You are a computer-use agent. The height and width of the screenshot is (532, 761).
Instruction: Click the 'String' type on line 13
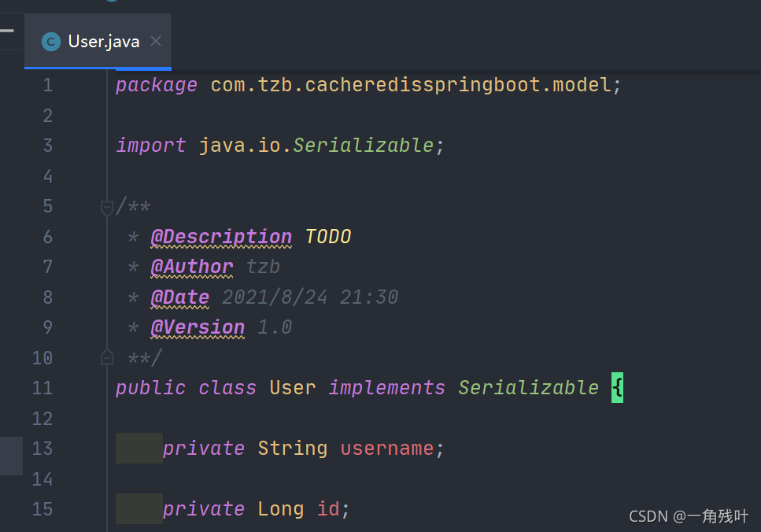293,449
